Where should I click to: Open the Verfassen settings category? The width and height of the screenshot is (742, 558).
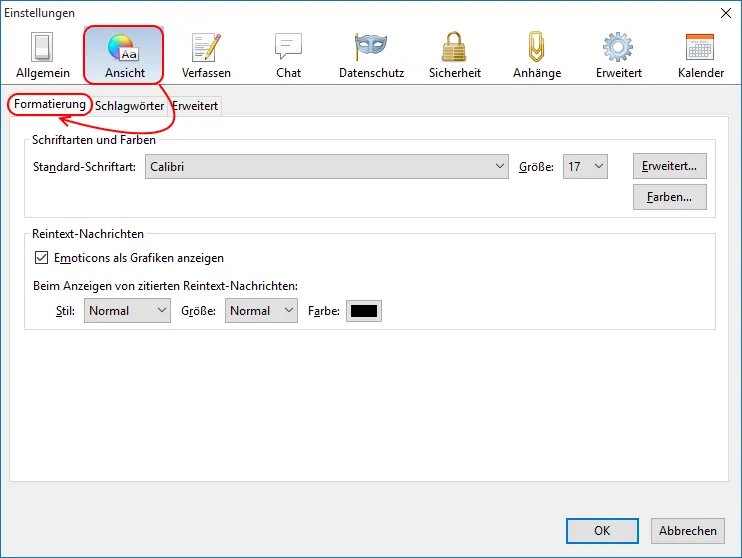coord(206,55)
